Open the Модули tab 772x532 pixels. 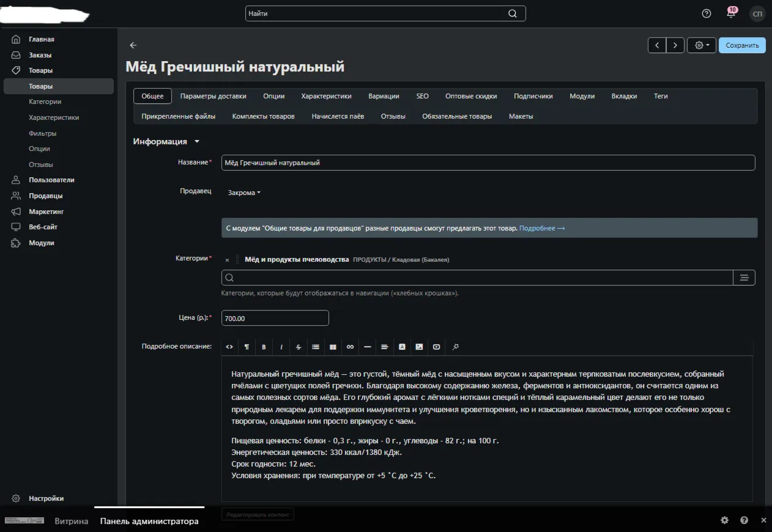[582, 96]
